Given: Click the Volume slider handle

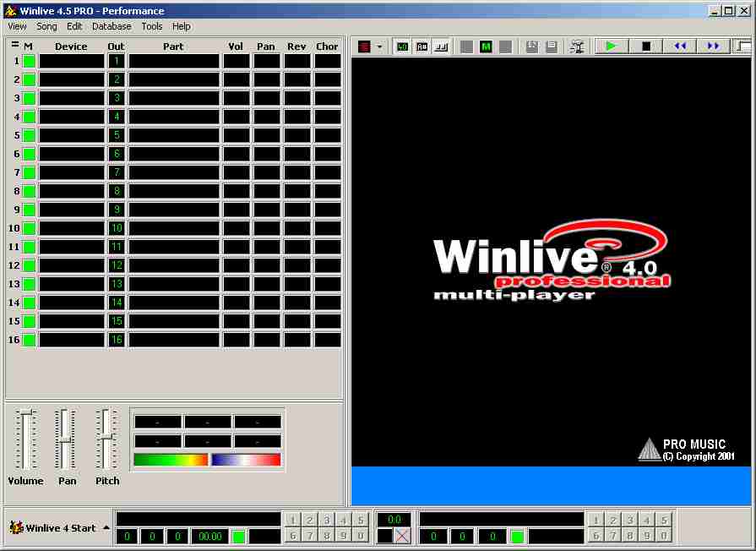Looking at the screenshot, I should tap(25, 412).
